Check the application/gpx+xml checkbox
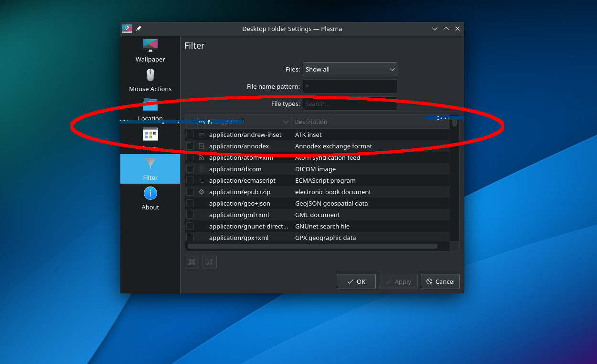This screenshot has width=597, height=364. [x=190, y=238]
